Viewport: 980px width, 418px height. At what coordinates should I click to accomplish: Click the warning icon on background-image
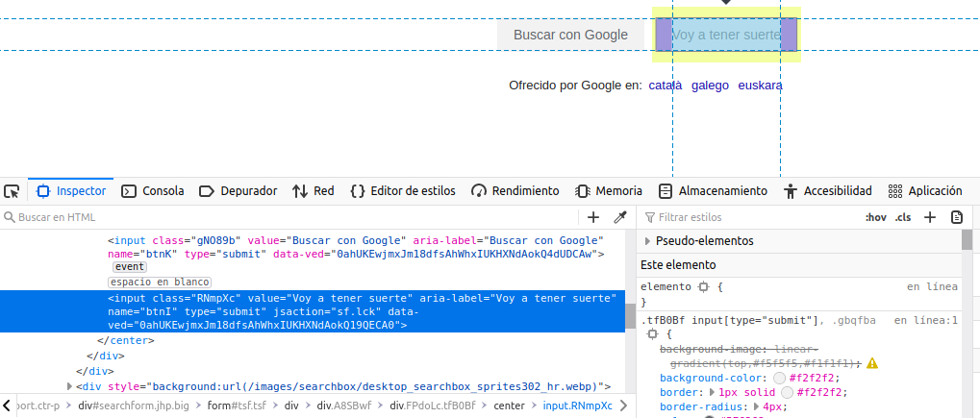(872, 363)
